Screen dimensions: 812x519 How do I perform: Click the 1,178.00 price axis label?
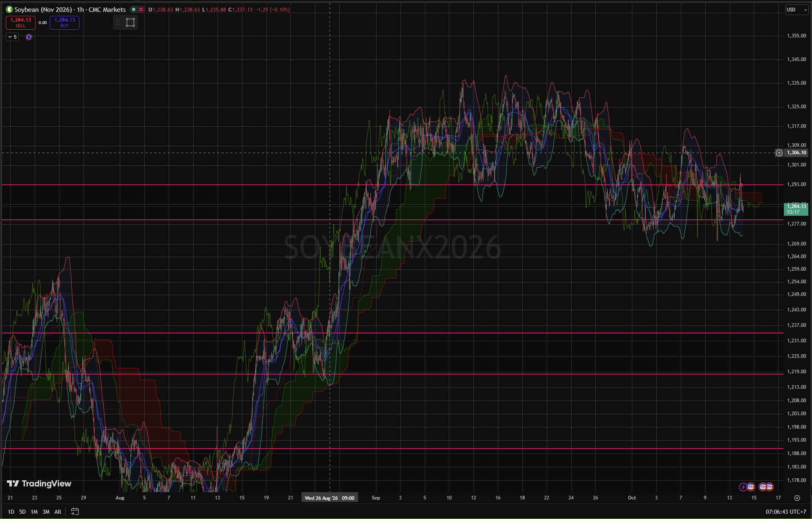point(796,480)
